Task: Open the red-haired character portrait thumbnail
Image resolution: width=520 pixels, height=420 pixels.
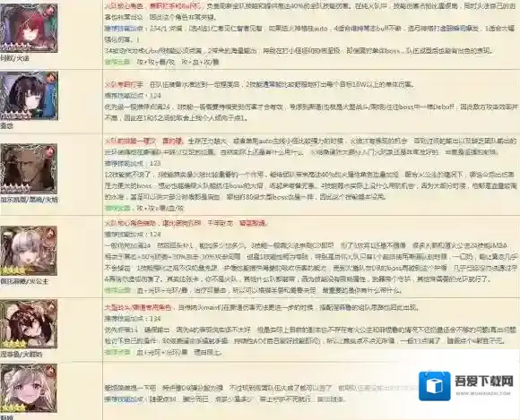Action: [x=29, y=28]
